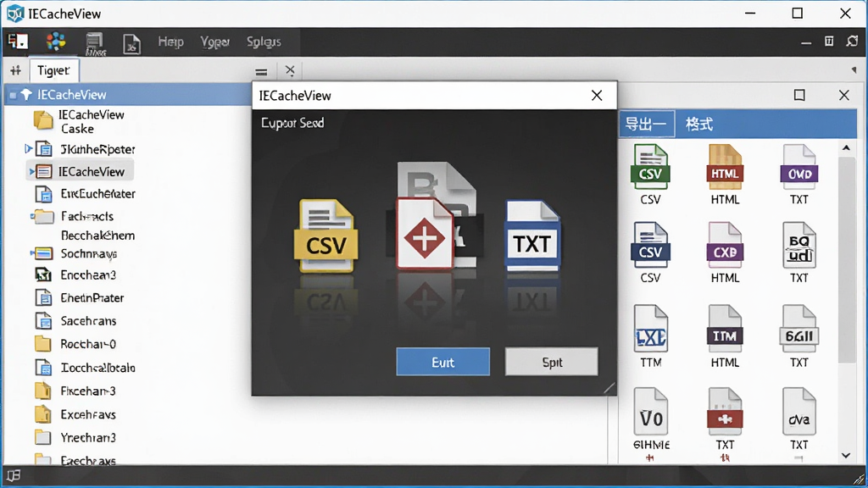Click the blue Eurt button
868x488 pixels.
coord(442,362)
